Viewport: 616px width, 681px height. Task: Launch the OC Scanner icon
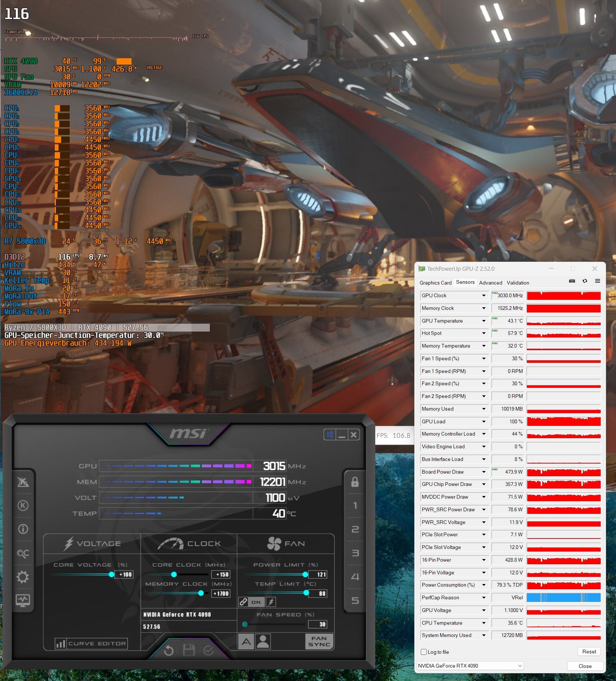click(x=23, y=553)
